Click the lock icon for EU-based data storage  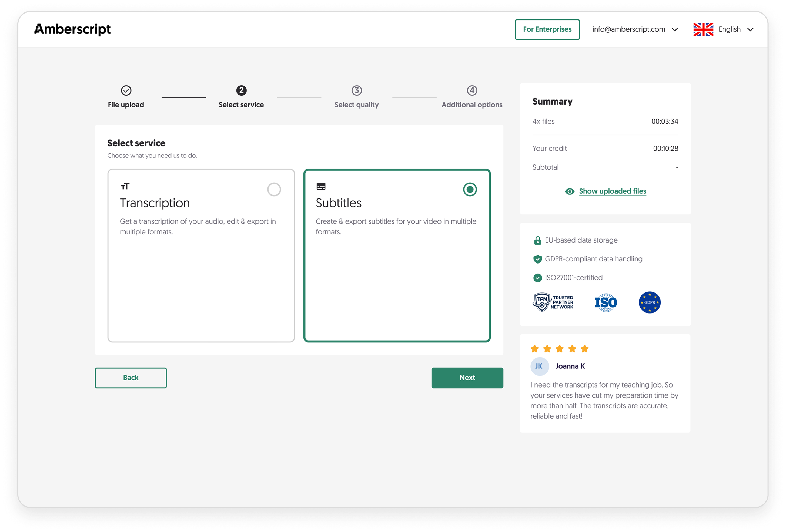pos(537,240)
